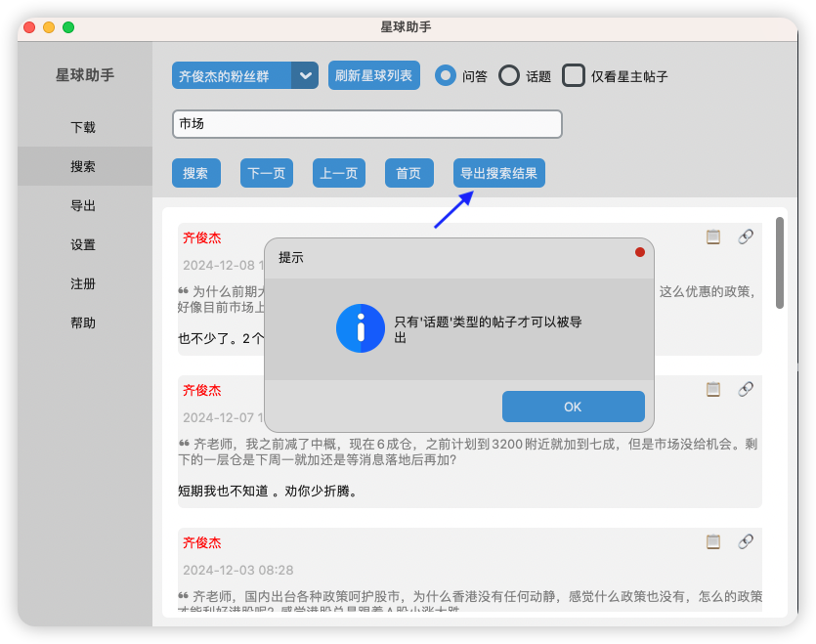Click the blue info icon in dialog

(x=360, y=327)
